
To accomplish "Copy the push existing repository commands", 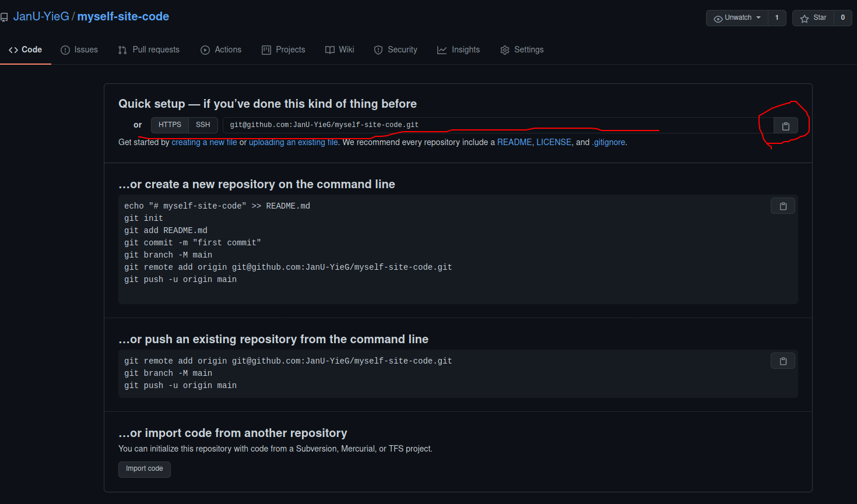I will point(782,360).
